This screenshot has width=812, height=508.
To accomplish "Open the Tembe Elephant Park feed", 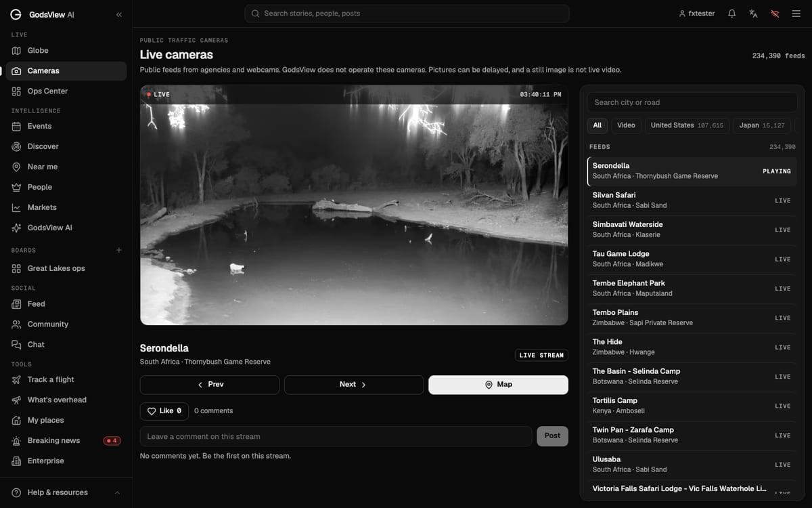I will pos(692,289).
